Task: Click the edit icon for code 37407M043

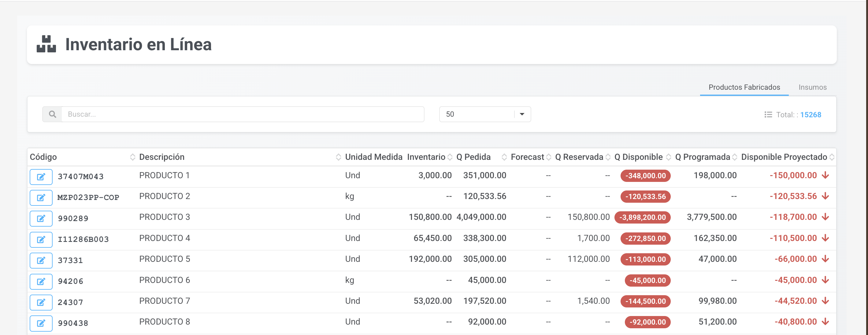Action: (41, 177)
